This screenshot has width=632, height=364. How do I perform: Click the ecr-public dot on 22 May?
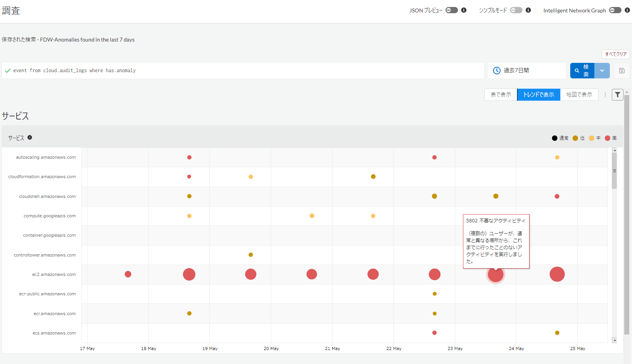(x=435, y=294)
